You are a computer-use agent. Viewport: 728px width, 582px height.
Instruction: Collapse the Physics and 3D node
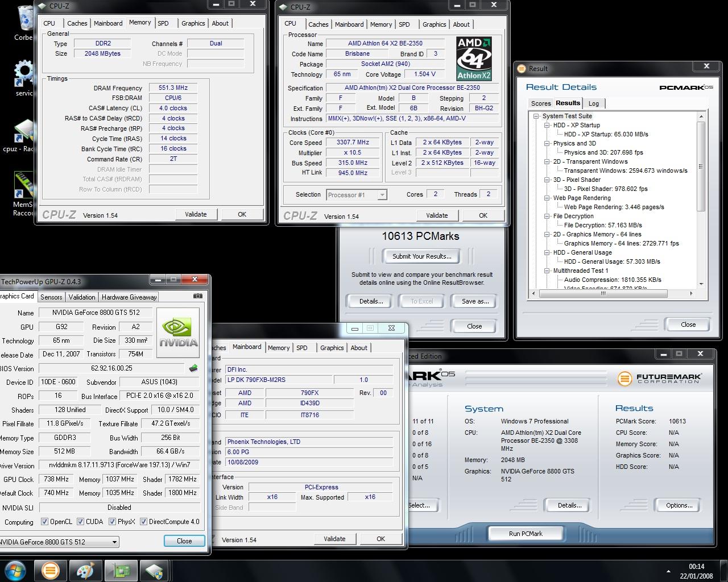tap(547, 143)
